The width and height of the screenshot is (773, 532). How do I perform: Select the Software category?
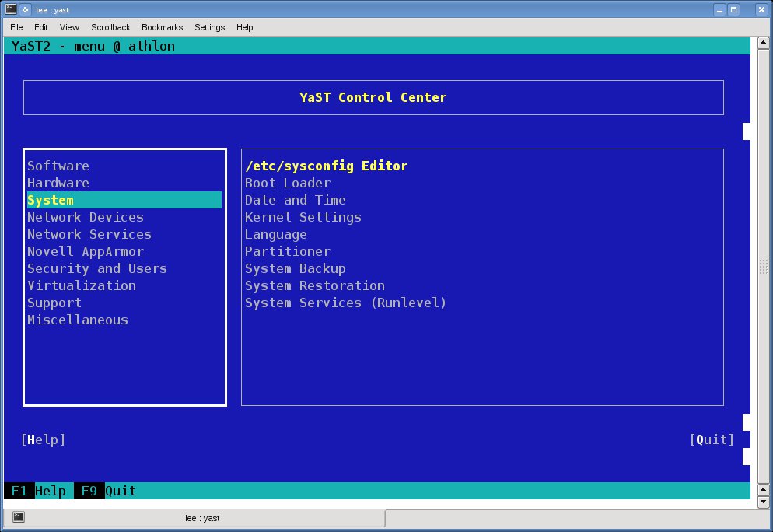pyautogui.click(x=58, y=166)
